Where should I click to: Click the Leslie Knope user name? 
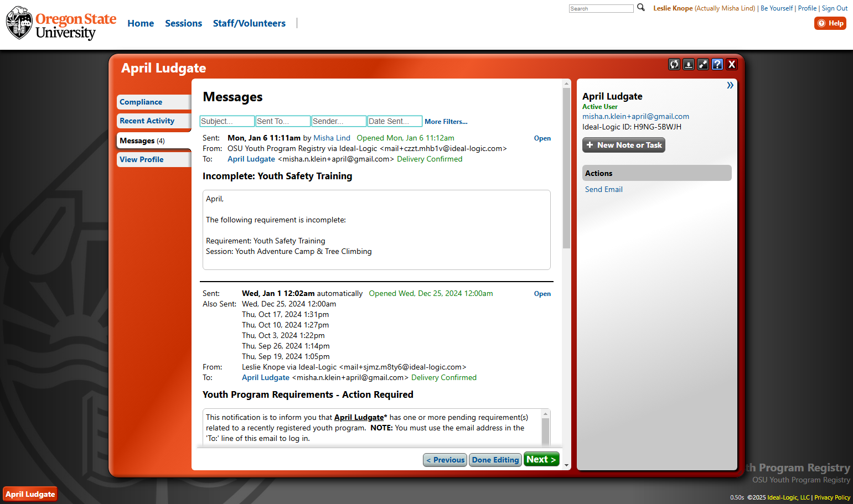click(x=673, y=8)
